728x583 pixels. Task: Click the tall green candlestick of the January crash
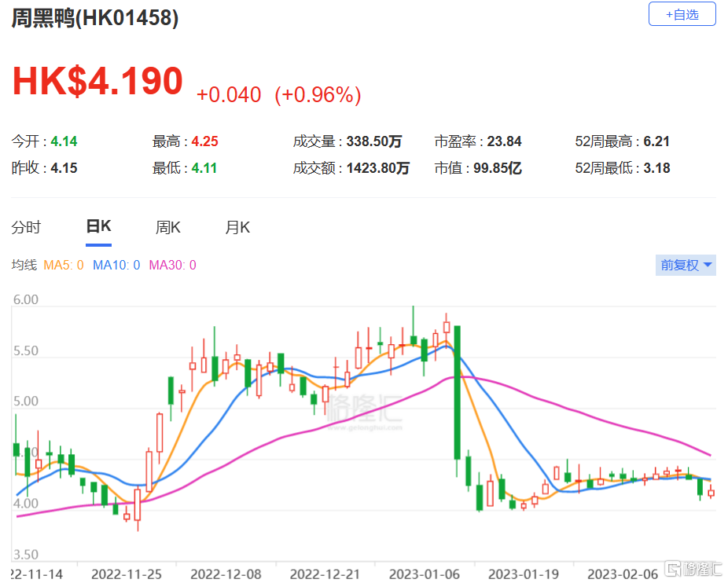(x=458, y=393)
